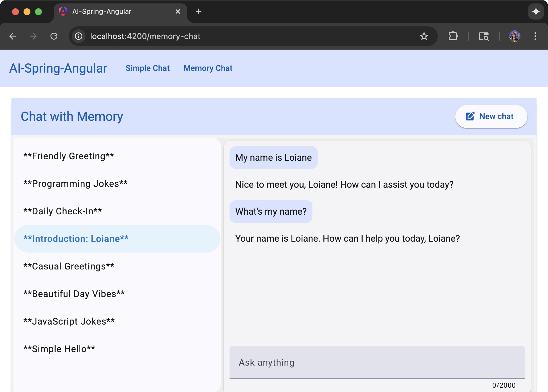Go to the Simple Chat page
The width and height of the screenshot is (548, 392).
pyautogui.click(x=147, y=68)
